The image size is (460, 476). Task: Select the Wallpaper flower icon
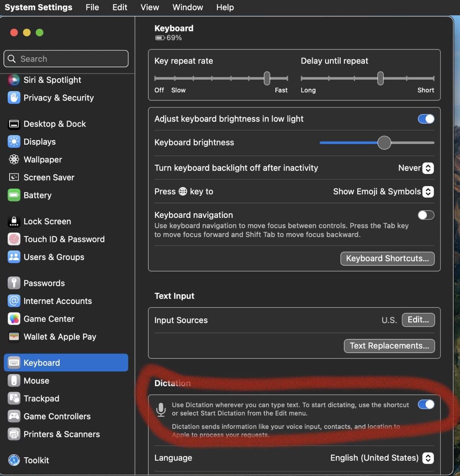coord(14,159)
